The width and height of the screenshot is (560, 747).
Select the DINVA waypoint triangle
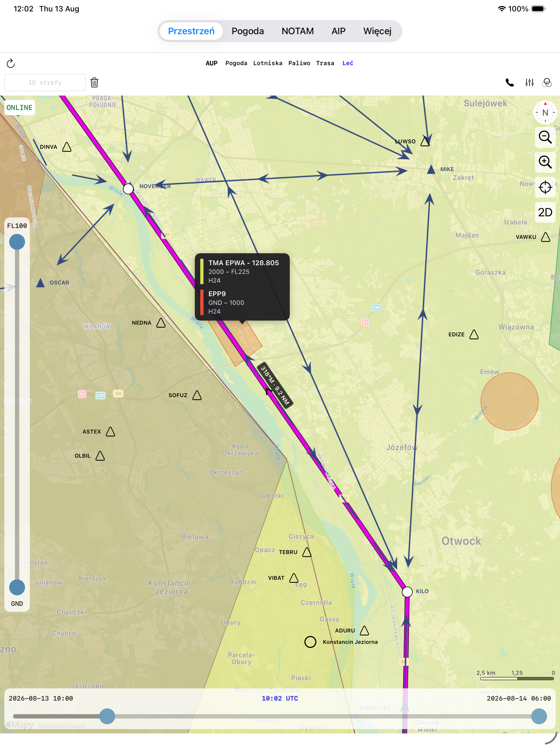(67, 147)
